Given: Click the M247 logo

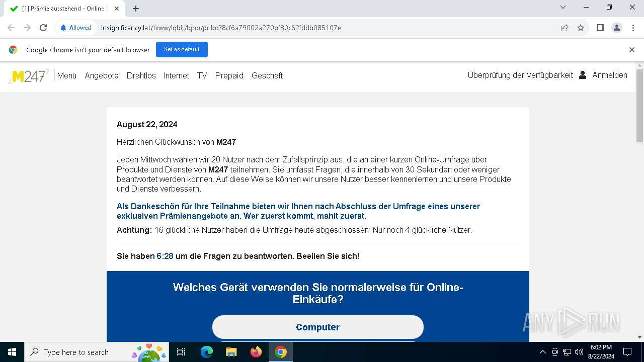Looking at the screenshot, I should click(29, 76).
